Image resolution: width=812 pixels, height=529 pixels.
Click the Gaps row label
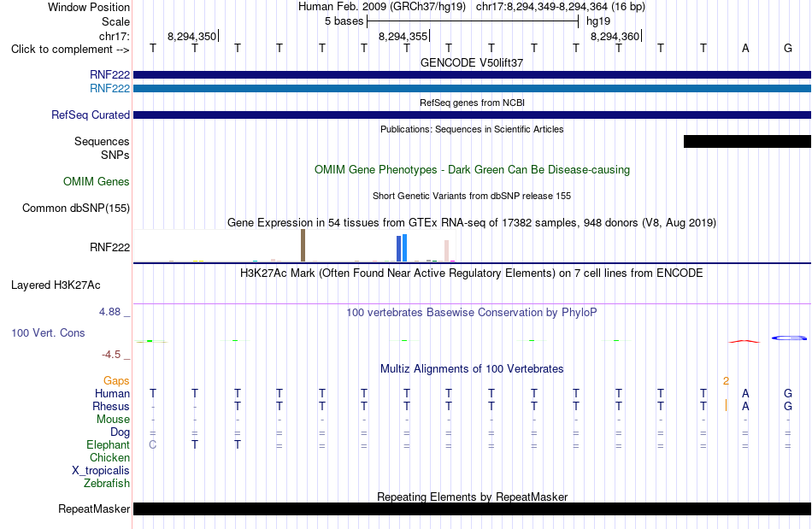coord(116,381)
